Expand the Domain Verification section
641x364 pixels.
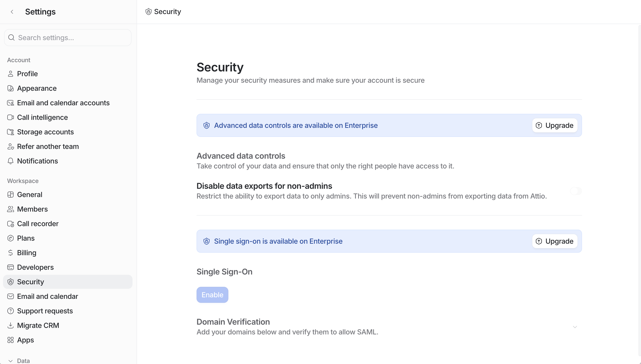(575, 326)
